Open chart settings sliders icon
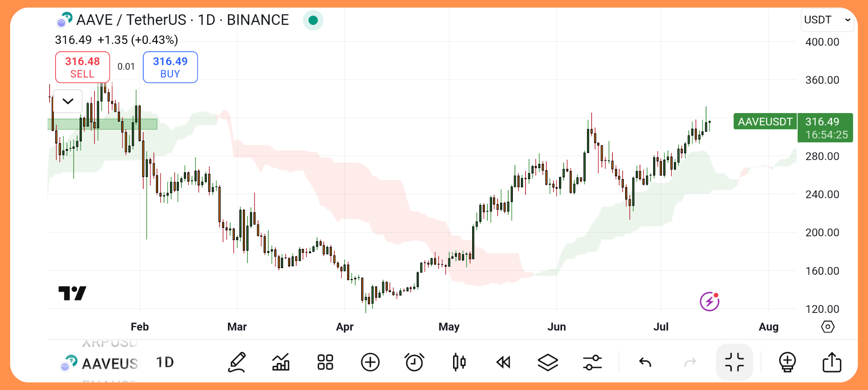868x390 pixels. pyautogui.click(x=593, y=362)
